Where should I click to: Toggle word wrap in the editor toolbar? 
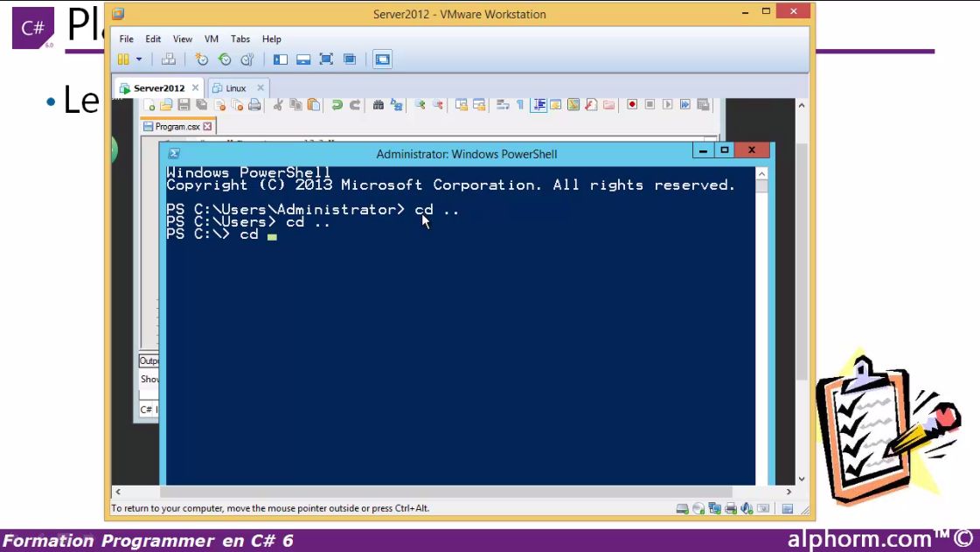(503, 105)
